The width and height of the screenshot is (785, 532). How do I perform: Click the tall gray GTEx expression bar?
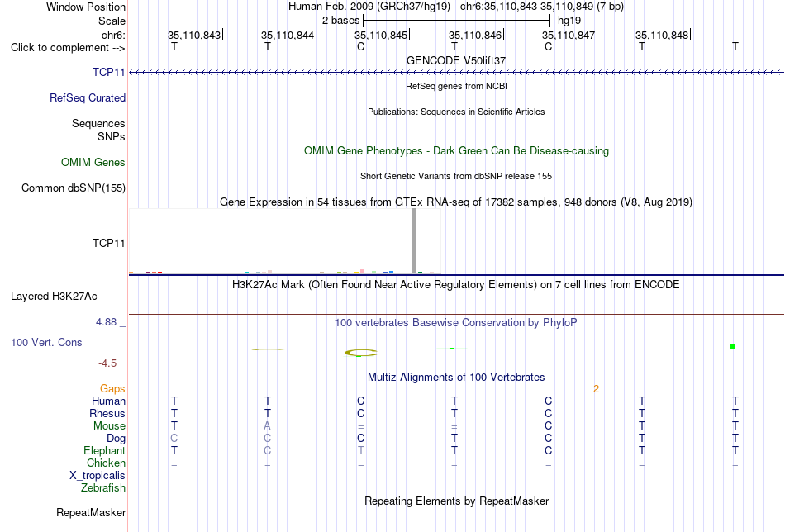414,240
